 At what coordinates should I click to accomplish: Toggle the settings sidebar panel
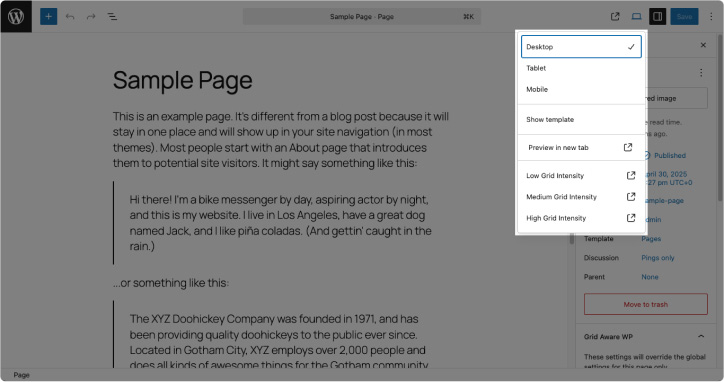click(x=658, y=17)
